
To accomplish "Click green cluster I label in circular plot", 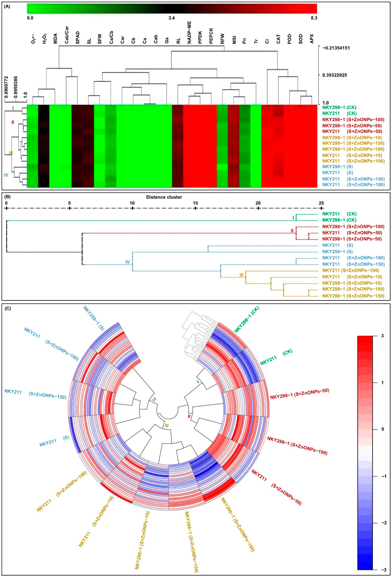I will click(198, 382).
